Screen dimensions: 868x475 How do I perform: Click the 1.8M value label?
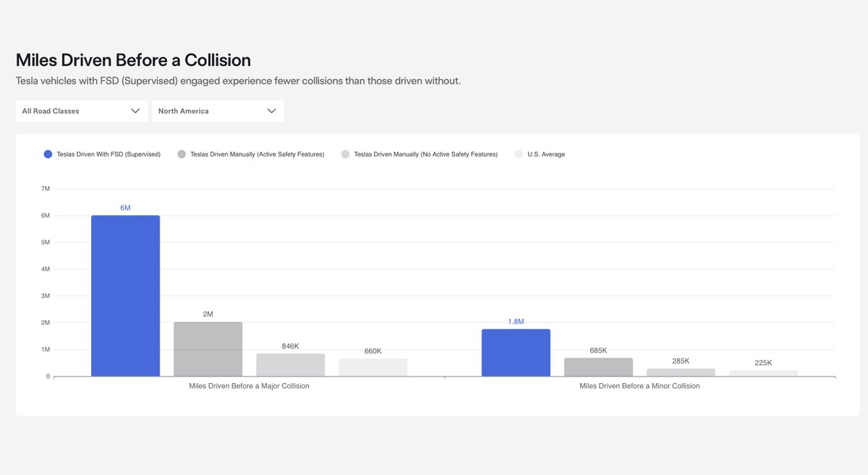(516, 321)
